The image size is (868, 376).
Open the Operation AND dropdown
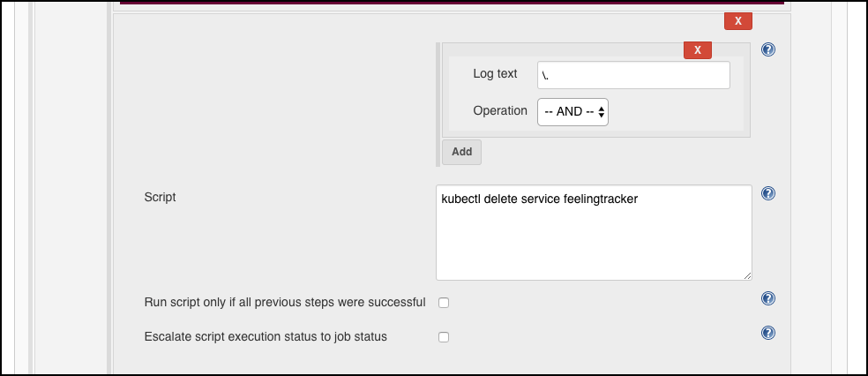573,112
